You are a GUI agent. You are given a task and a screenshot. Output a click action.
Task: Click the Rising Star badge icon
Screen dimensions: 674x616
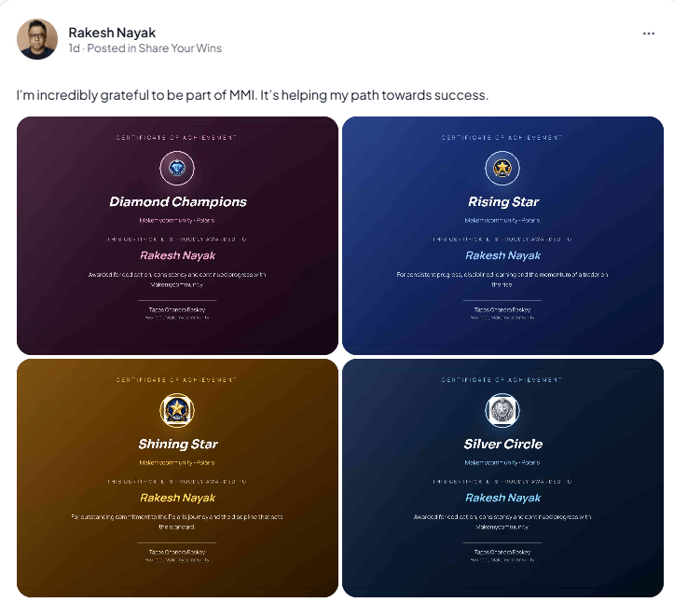click(502, 168)
